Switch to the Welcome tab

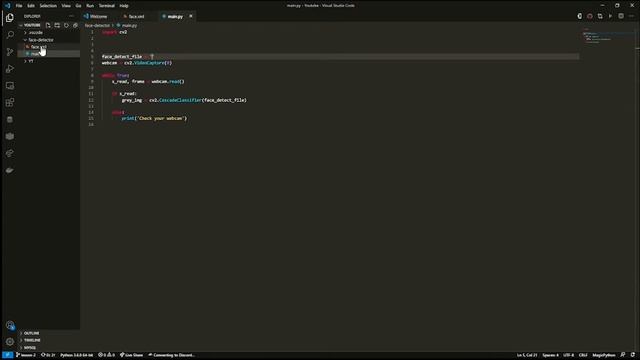tap(98, 17)
